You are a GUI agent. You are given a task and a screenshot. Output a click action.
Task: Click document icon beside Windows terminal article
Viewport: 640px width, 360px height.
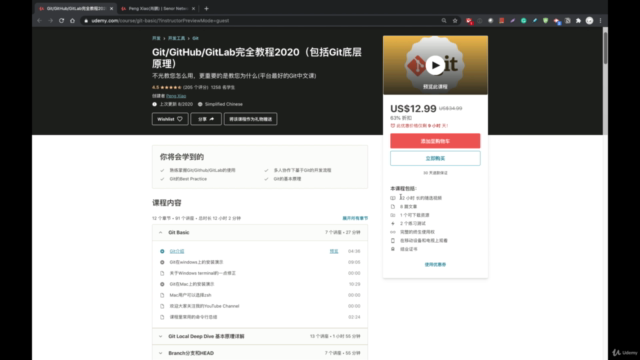click(x=162, y=273)
